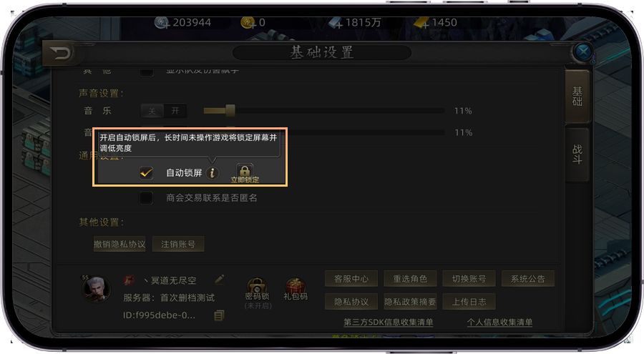Click the back arrow icon

click(61, 54)
